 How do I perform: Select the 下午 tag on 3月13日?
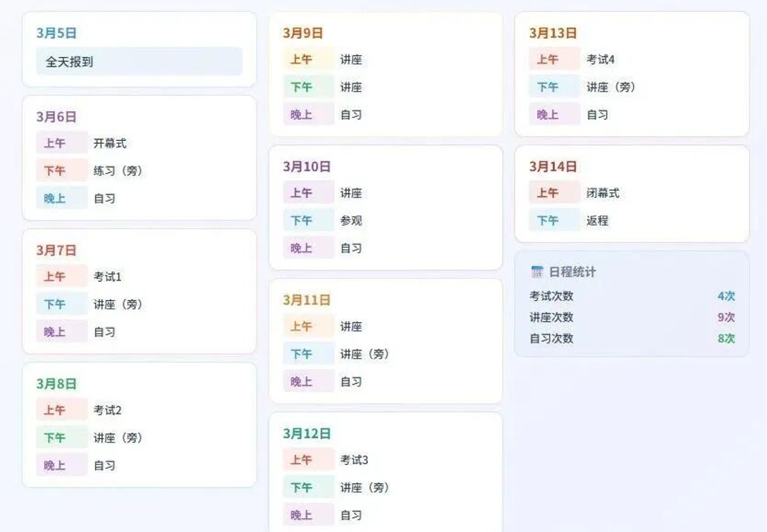[x=548, y=87]
